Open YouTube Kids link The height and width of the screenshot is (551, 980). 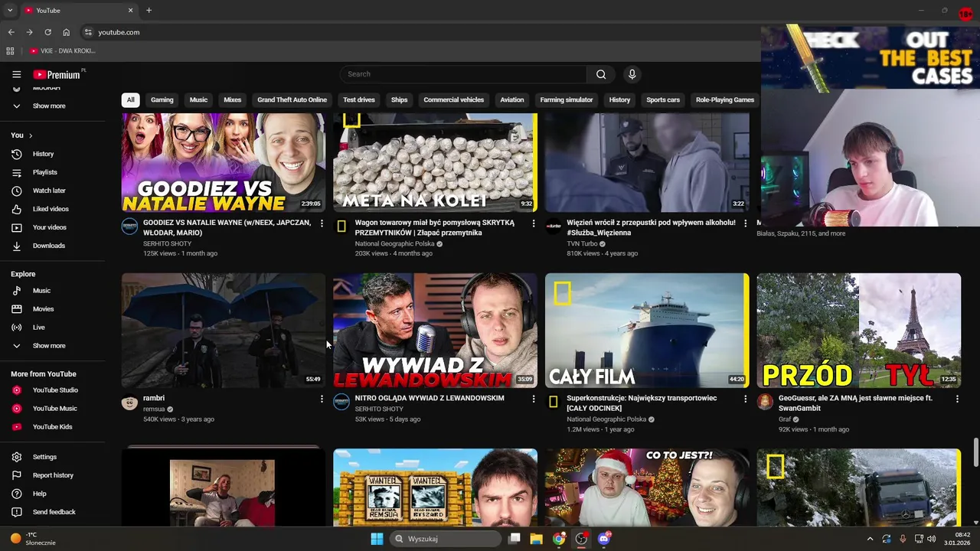point(52,427)
